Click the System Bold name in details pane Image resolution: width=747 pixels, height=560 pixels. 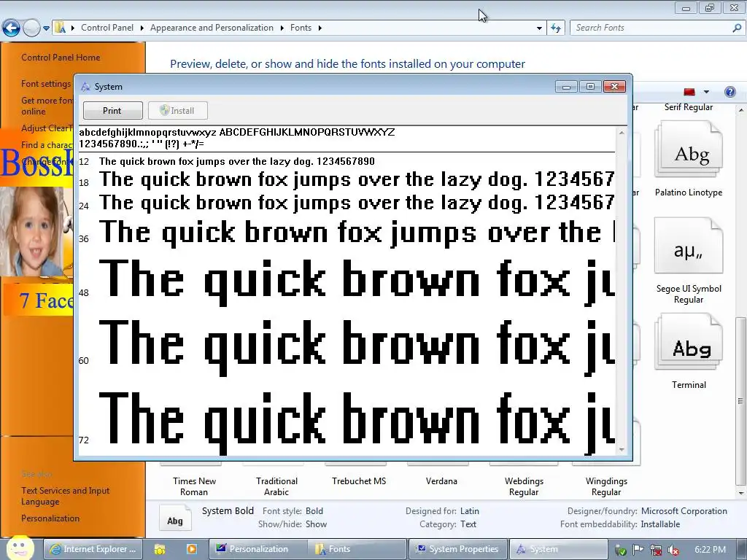coord(228,511)
